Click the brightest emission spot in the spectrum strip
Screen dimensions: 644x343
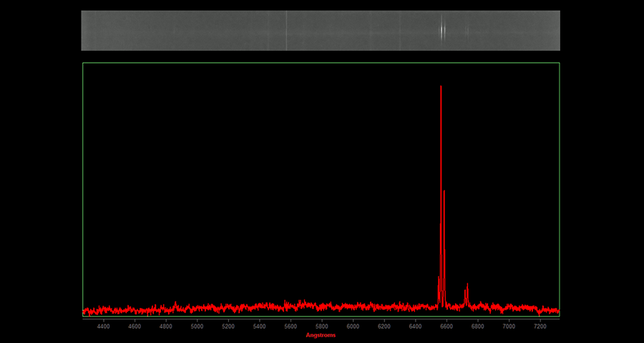(441, 30)
